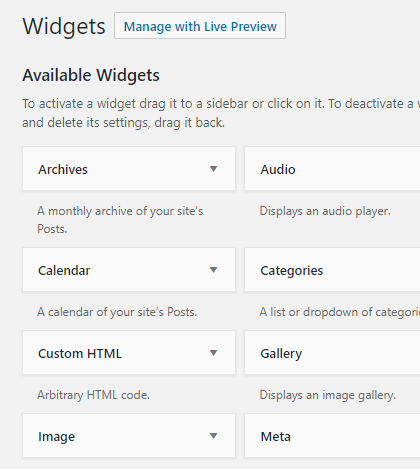Expand the Image widget arrow
This screenshot has height=469, width=420.
(213, 436)
